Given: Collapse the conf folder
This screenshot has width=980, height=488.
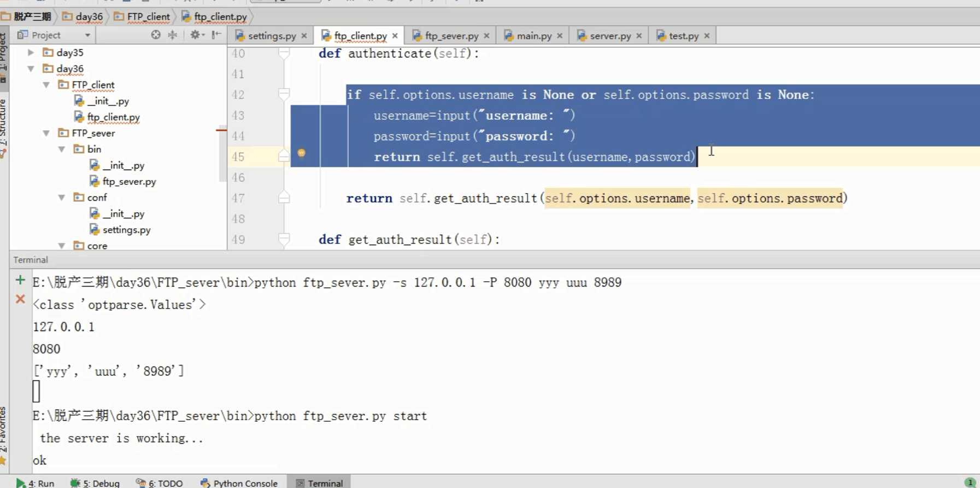Looking at the screenshot, I should [62, 197].
